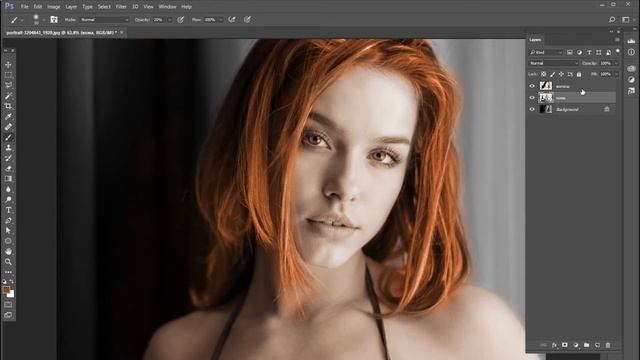Select the Eyedropper tool
This screenshot has width=640, height=360.
click(8, 117)
